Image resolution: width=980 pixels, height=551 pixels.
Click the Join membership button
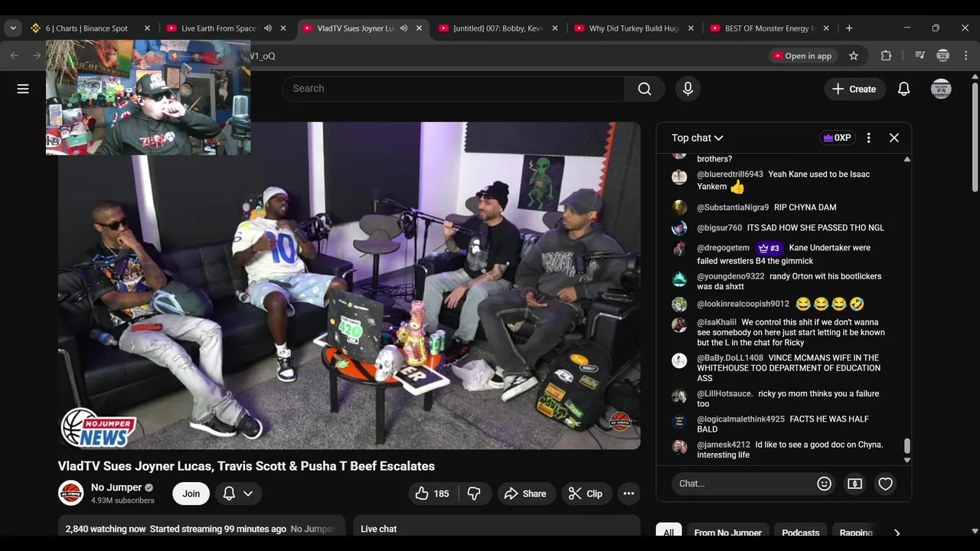coord(191,494)
